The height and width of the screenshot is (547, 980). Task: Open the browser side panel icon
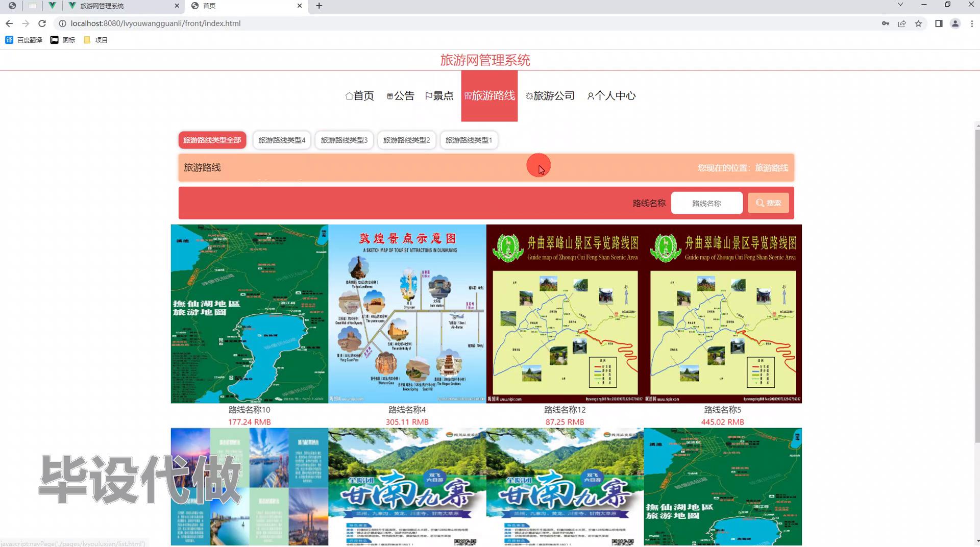(x=939, y=23)
